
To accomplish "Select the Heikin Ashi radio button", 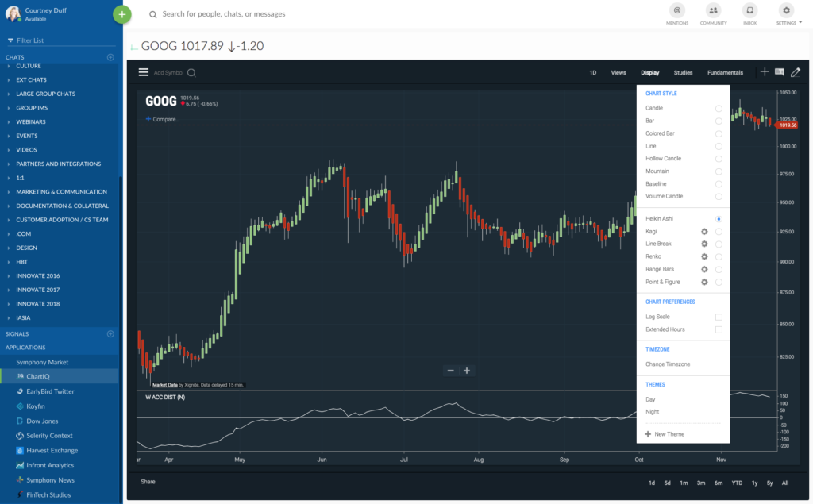I will 719,219.
